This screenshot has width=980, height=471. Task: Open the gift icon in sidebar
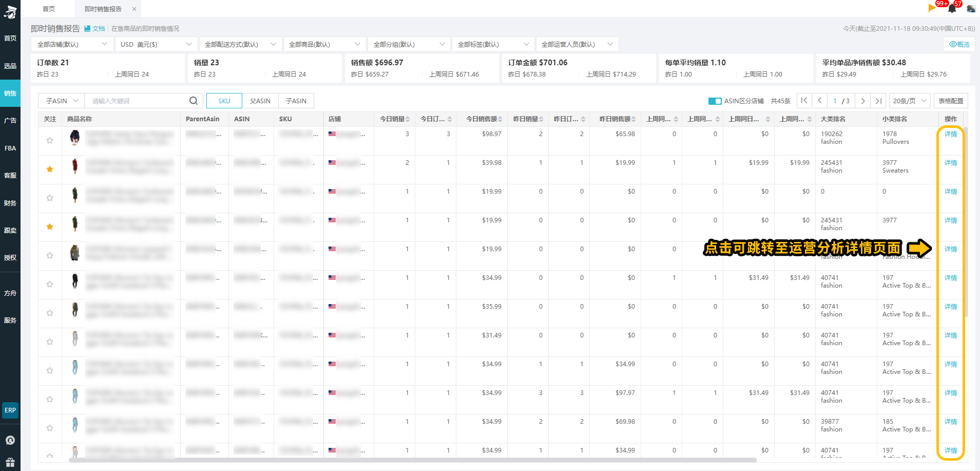tap(10, 461)
